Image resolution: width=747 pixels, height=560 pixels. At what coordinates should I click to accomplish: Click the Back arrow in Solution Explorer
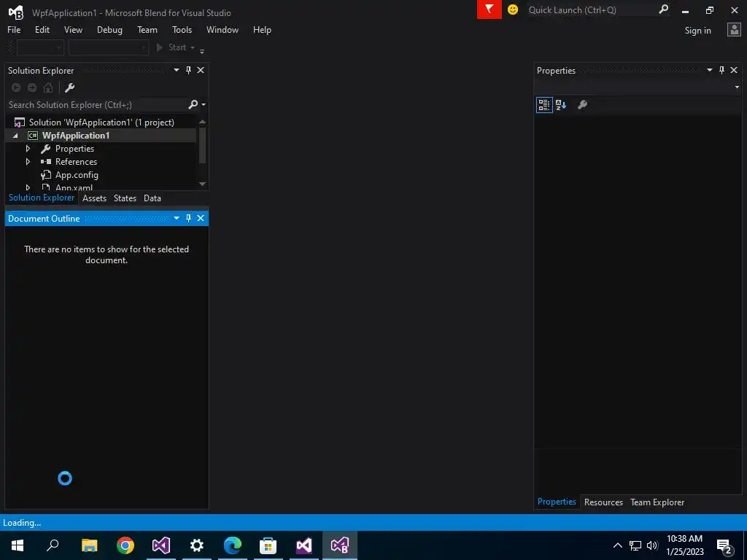pyautogui.click(x=16, y=87)
